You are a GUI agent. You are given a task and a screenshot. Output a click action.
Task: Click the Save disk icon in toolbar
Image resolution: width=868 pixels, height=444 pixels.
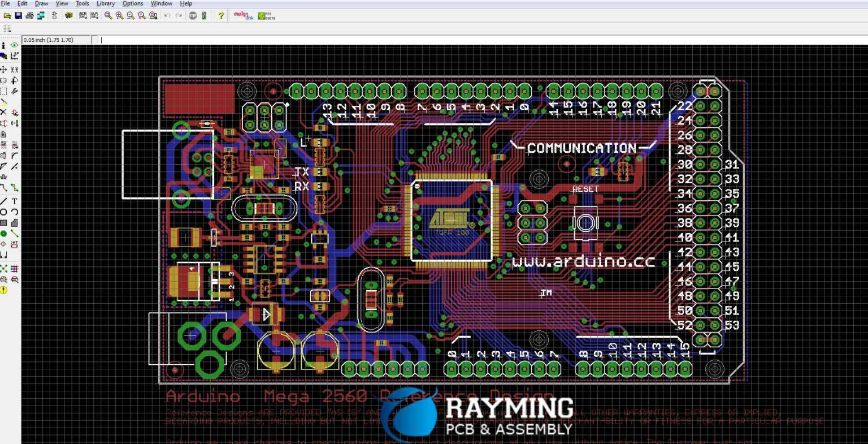[x=18, y=16]
